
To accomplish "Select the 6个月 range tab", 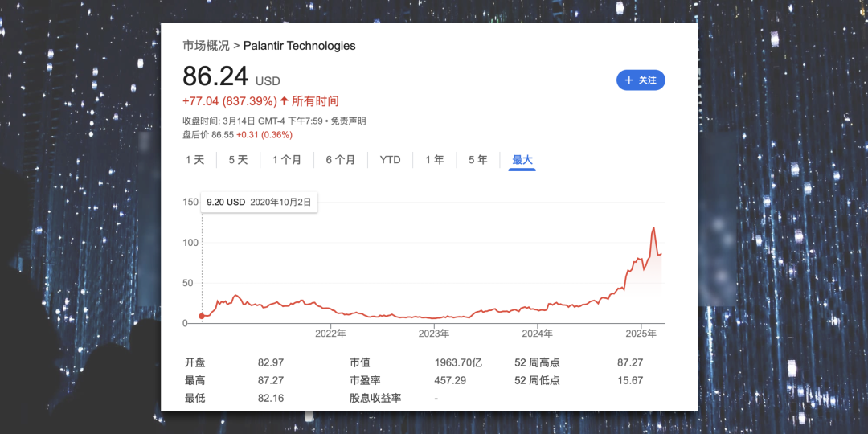I will click(340, 160).
